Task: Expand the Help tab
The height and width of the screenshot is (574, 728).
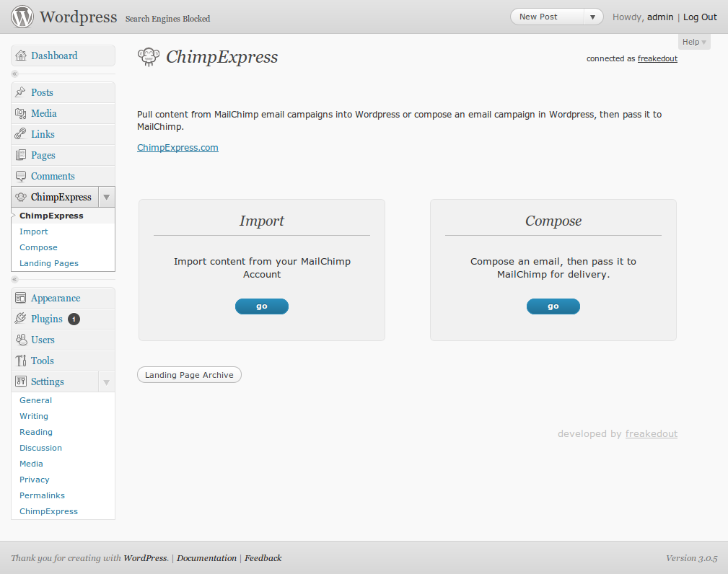Action: tap(694, 42)
